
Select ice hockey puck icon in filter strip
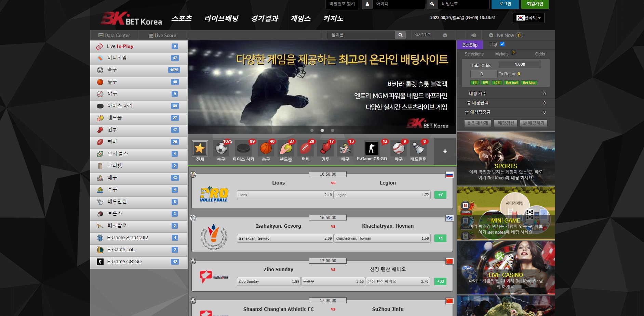coord(243,149)
